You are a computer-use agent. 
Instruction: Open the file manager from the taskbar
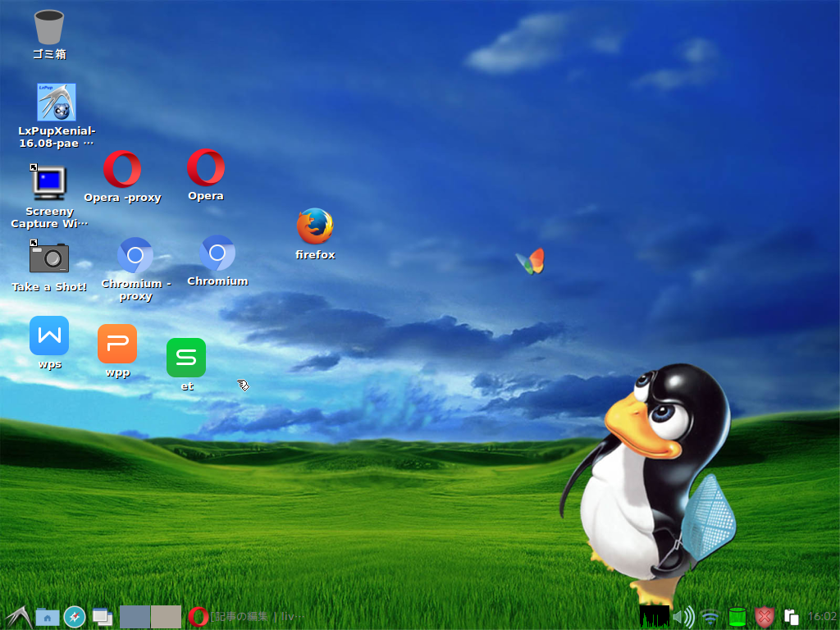pos(47,617)
